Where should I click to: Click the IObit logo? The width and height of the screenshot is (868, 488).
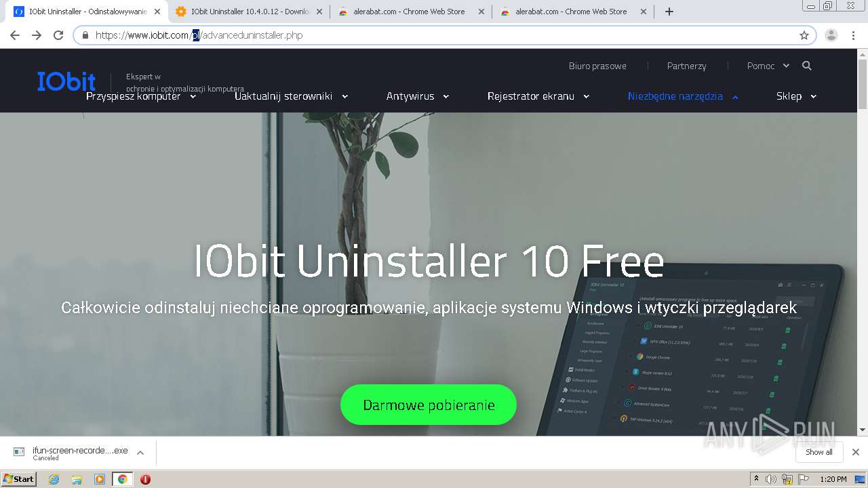[66, 81]
